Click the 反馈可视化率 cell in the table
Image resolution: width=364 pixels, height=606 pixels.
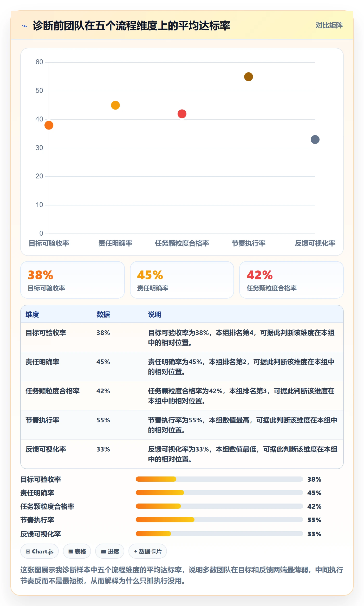(x=46, y=449)
